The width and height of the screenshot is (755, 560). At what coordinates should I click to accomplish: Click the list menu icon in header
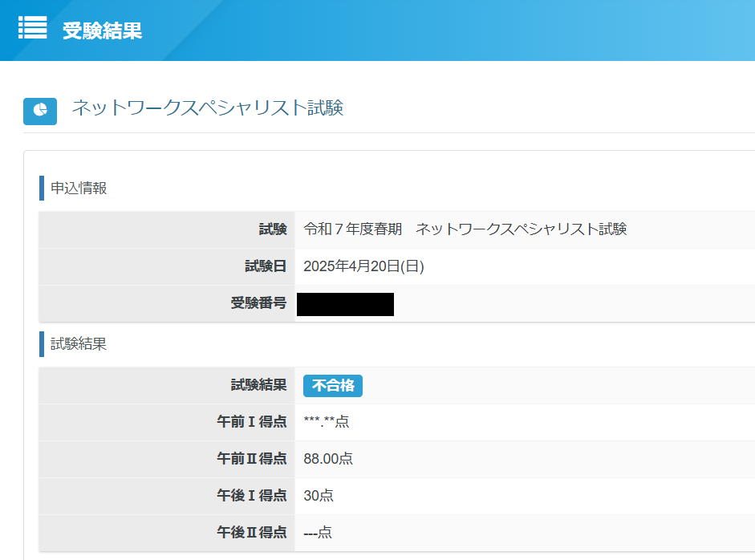point(33,28)
